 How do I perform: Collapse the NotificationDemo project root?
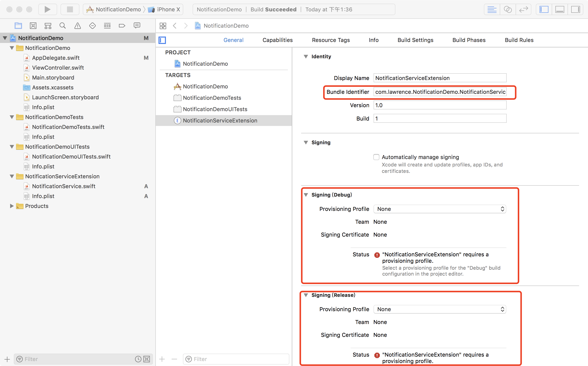click(5, 38)
